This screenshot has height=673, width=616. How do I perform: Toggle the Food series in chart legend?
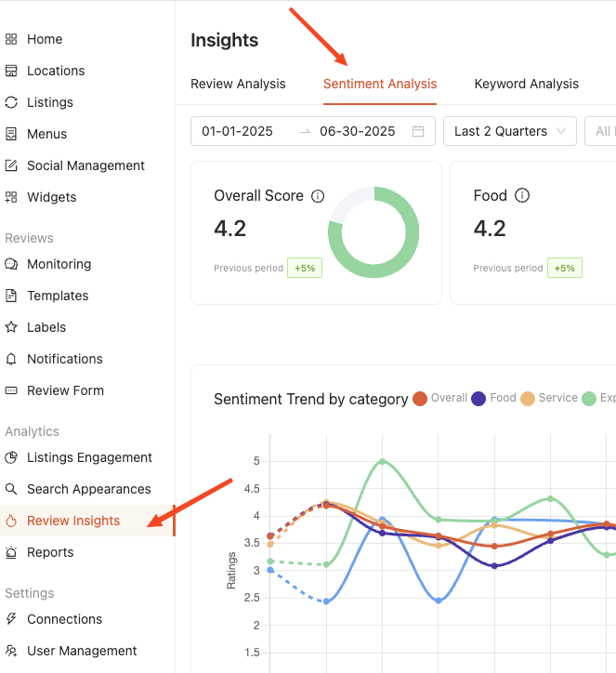[x=493, y=398]
